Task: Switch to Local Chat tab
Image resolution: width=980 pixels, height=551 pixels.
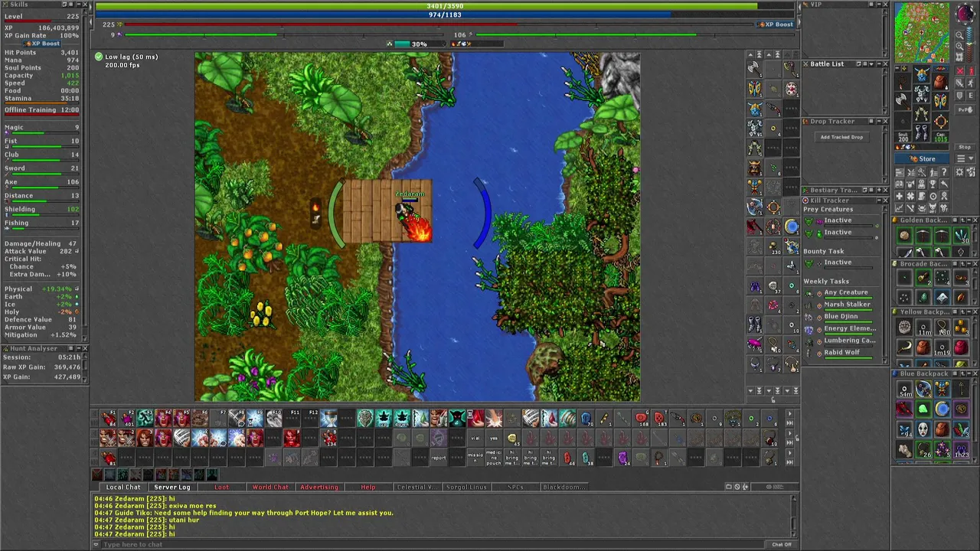Action: (123, 487)
